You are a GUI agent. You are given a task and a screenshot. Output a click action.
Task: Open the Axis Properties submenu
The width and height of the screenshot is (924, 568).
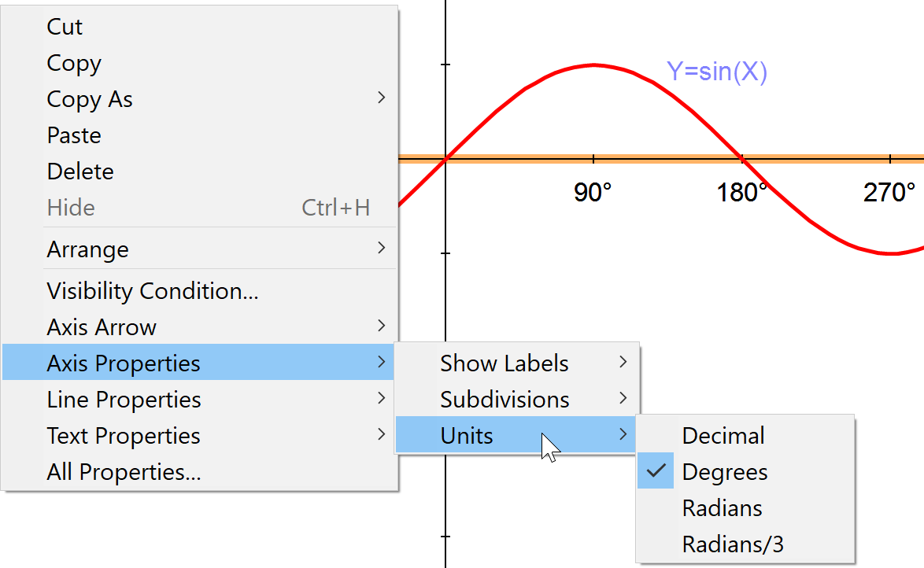(x=124, y=363)
